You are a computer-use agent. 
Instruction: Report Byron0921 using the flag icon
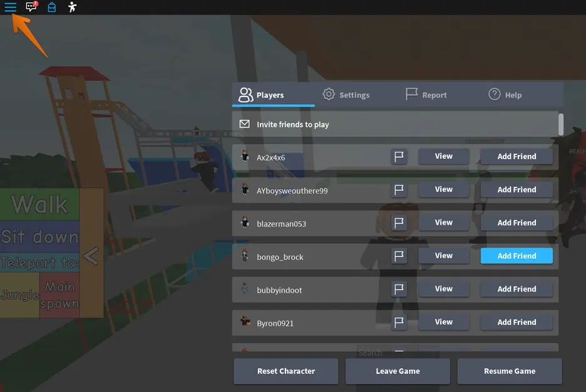(x=399, y=322)
